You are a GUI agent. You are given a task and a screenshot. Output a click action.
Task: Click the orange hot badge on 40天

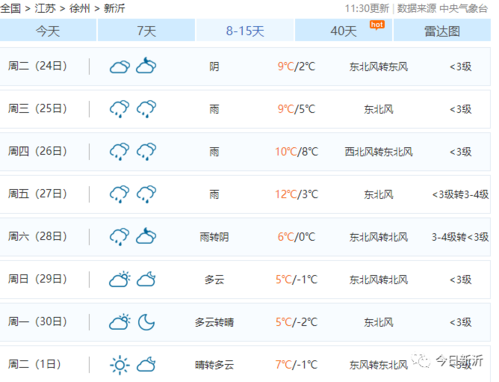(377, 25)
